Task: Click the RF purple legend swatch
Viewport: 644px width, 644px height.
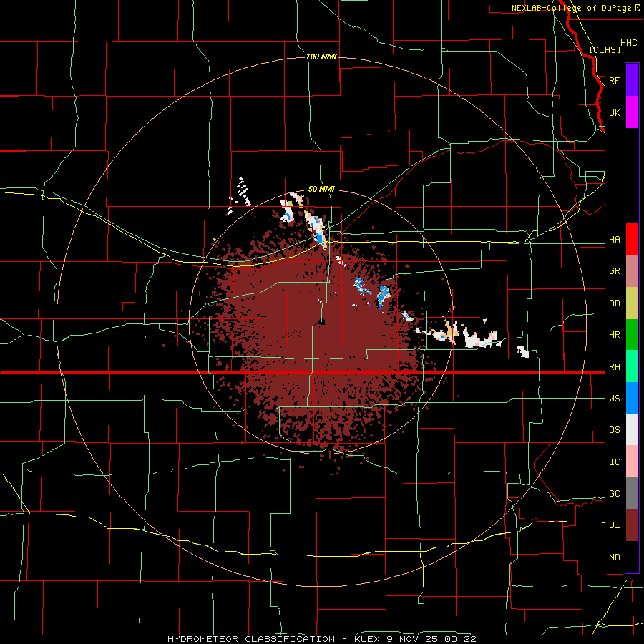Action: pyautogui.click(x=632, y=80)
